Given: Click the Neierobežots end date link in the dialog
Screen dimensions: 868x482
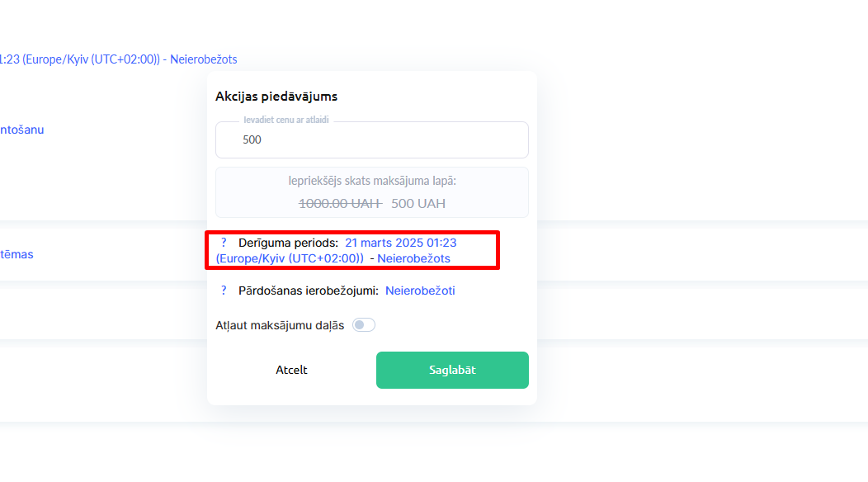Looking at the screenshot, I should point(413,258).
